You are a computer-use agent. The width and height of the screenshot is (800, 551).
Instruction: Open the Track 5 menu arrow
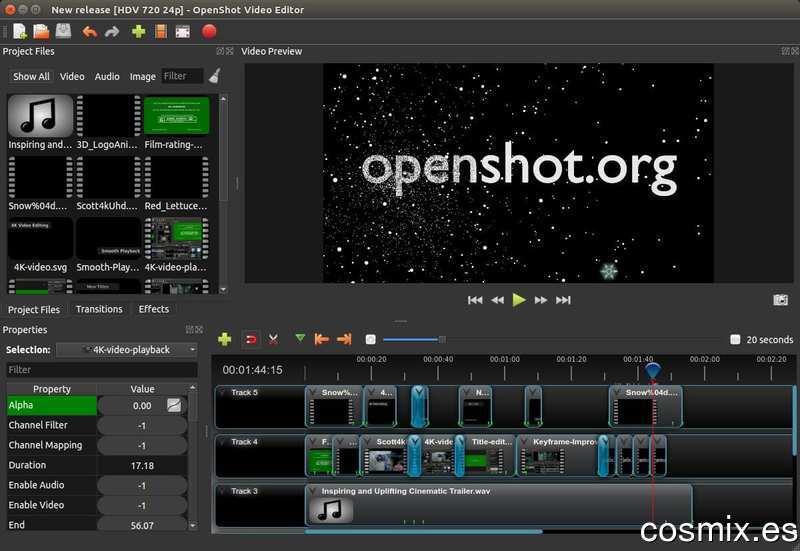(222, 392)
